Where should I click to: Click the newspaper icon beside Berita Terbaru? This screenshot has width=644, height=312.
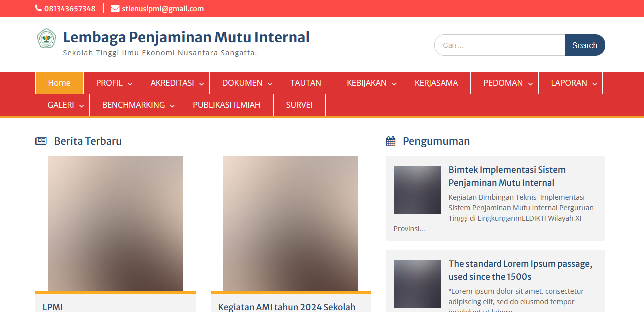pyautogui.click(x=40, y=141)
